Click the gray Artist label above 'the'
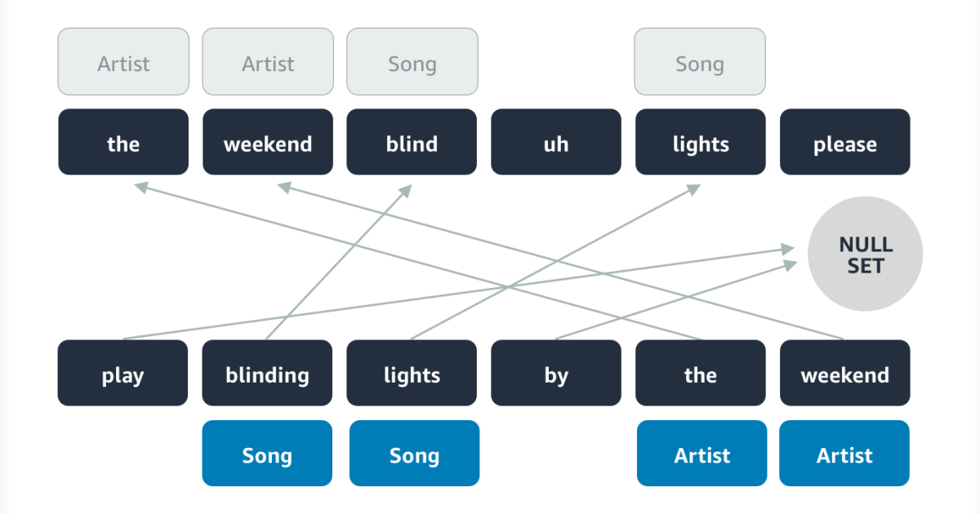980x514 pixels. point(123,62)
